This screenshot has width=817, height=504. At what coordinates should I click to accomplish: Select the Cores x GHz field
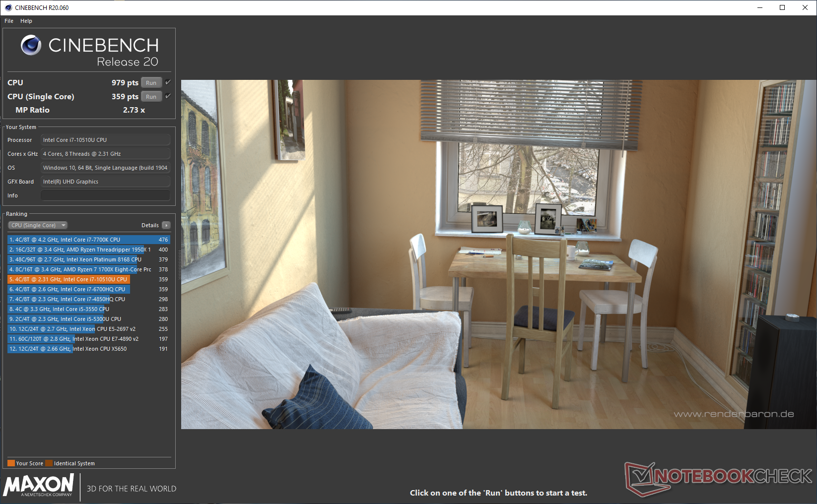(x=105, y=154)
